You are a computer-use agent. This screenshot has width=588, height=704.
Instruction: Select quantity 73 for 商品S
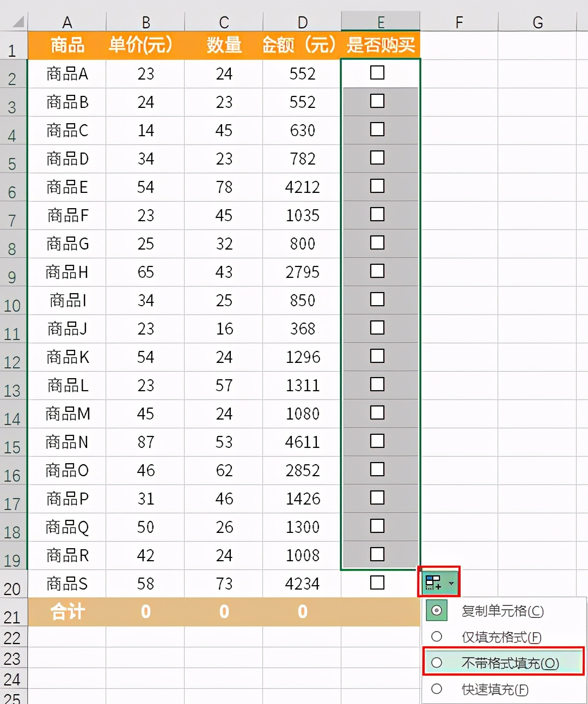point(224,584)
